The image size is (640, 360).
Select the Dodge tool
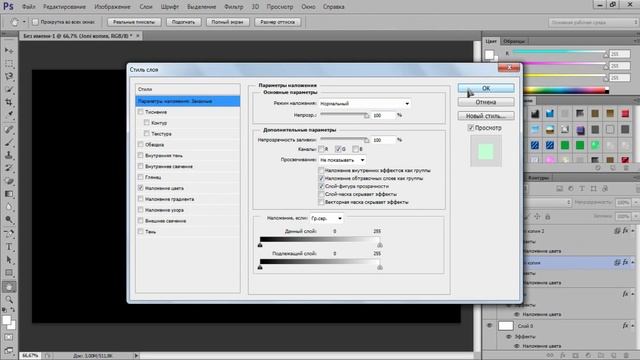tap(9, 219)
